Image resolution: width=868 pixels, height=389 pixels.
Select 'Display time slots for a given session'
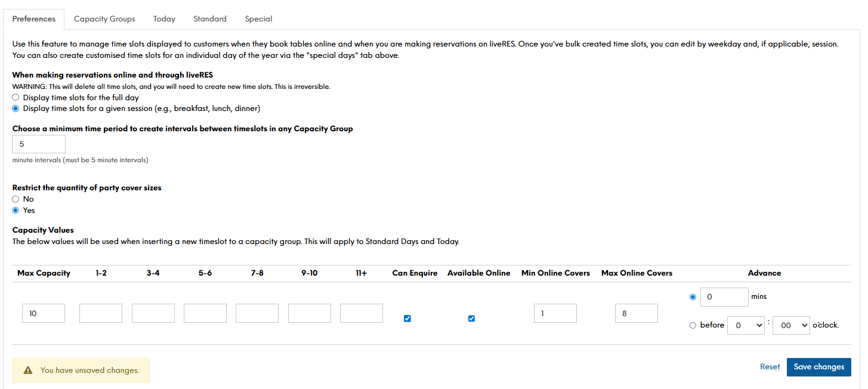[16, 109]
